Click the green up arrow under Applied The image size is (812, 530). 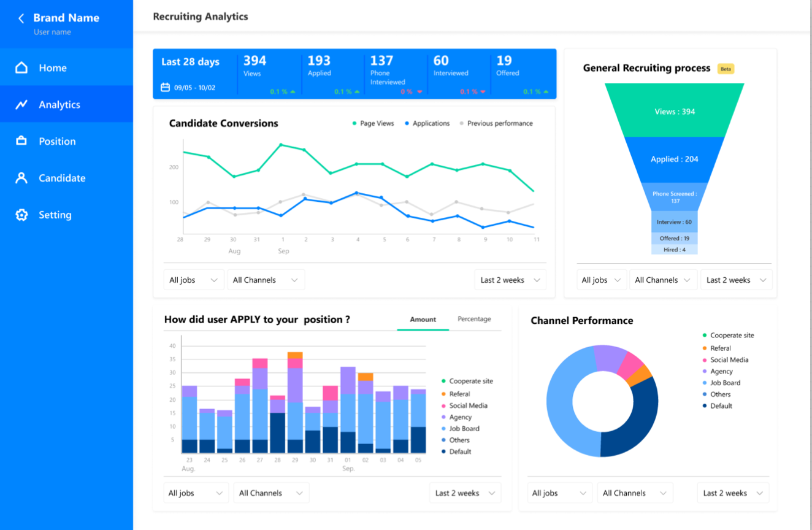pos(357,91)
